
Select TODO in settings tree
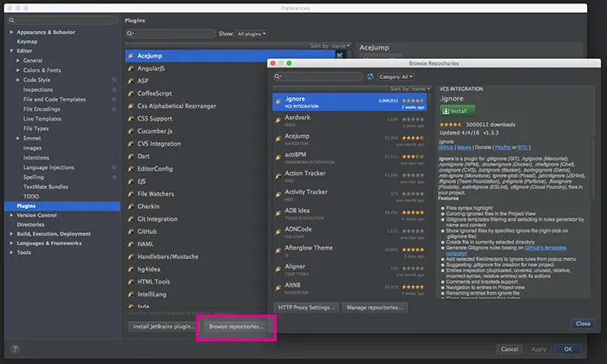31,197
